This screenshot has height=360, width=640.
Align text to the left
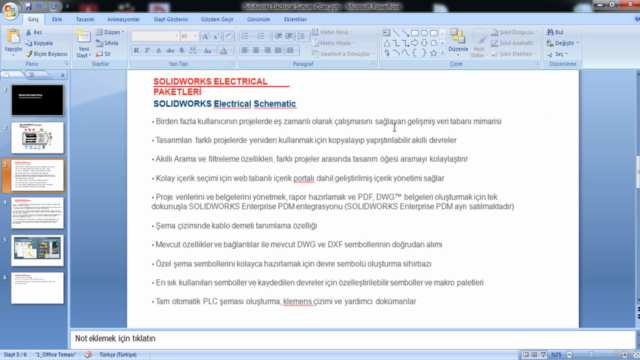[x=245, y=50]
